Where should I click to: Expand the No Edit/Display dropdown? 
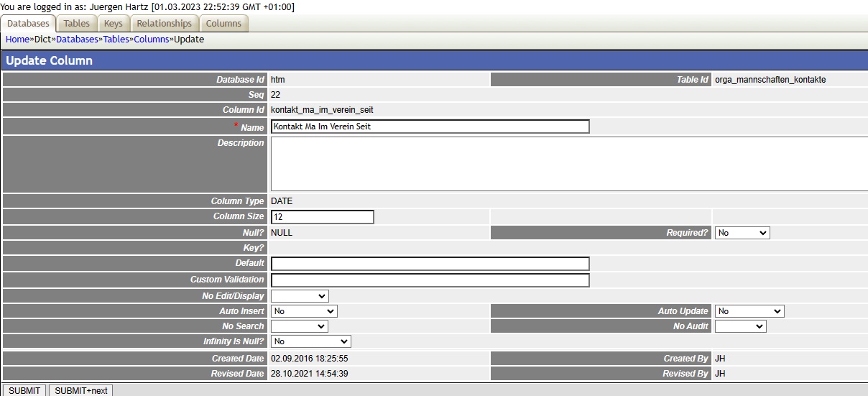(x=300, y=296)
